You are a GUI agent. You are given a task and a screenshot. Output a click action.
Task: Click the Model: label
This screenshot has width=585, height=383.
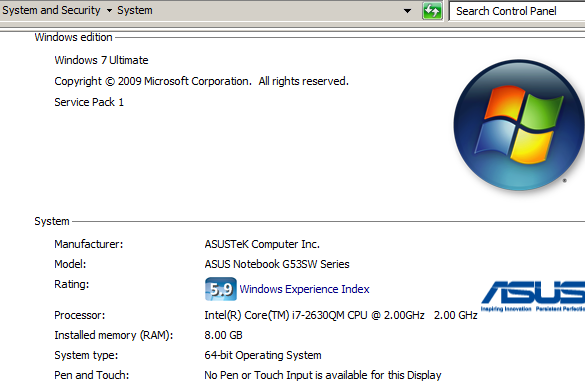click(x=70, y=264)
